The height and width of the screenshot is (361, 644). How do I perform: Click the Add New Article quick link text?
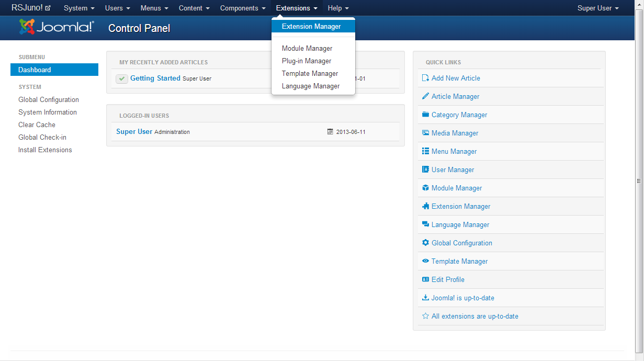point(456,78)
